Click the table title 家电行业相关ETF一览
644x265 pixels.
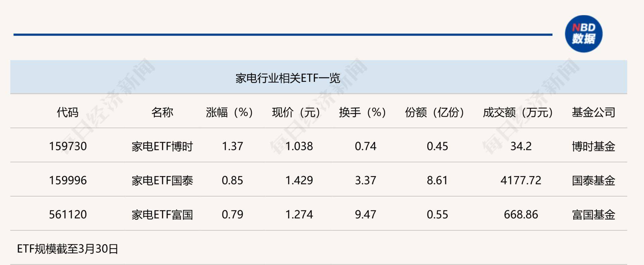click(x=287, y=78)
